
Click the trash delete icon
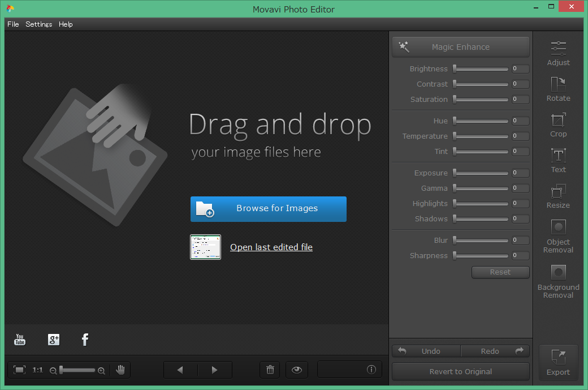click(270, 370)
